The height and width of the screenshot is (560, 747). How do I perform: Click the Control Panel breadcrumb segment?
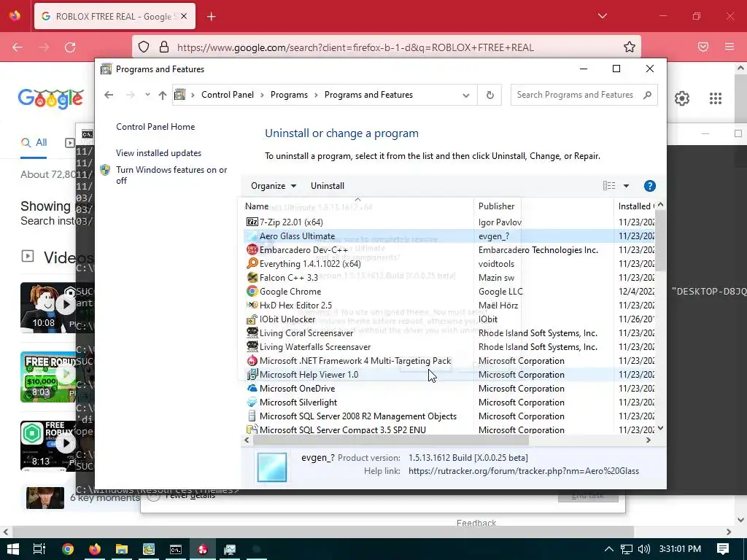(x=228, y=95)
